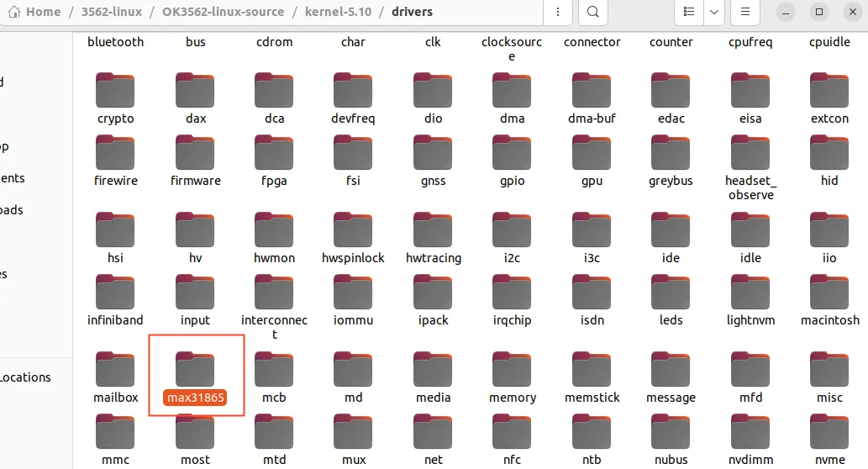Go to Home in the path bar

[35, 12]
